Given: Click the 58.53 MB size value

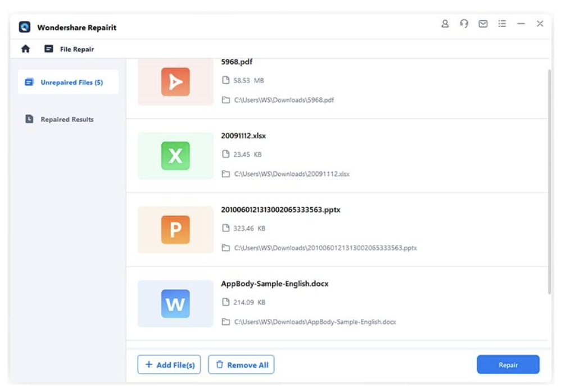Looking at the screenshot, I should tap(248, 80).
